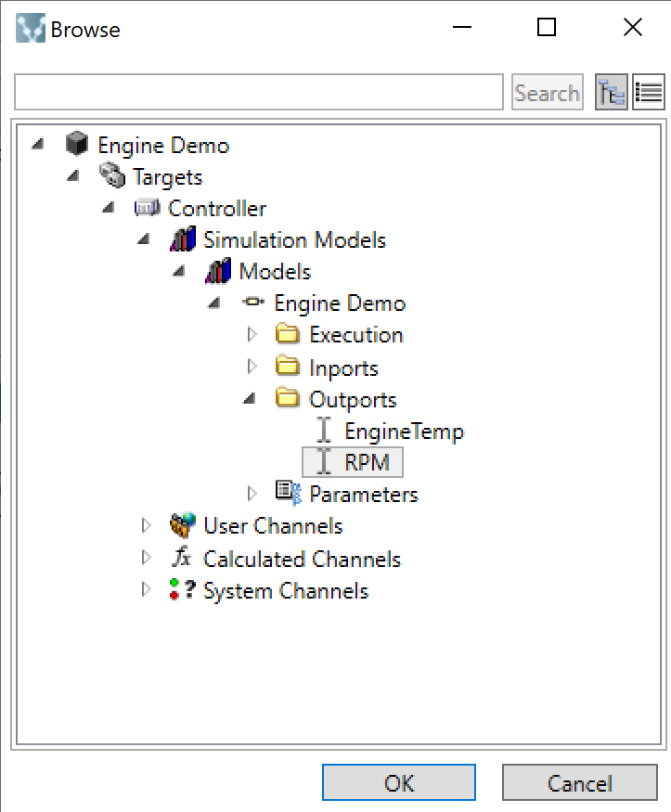Select the RPM outport channel
This screenshot has width=671, height=812.
(367, 462)
